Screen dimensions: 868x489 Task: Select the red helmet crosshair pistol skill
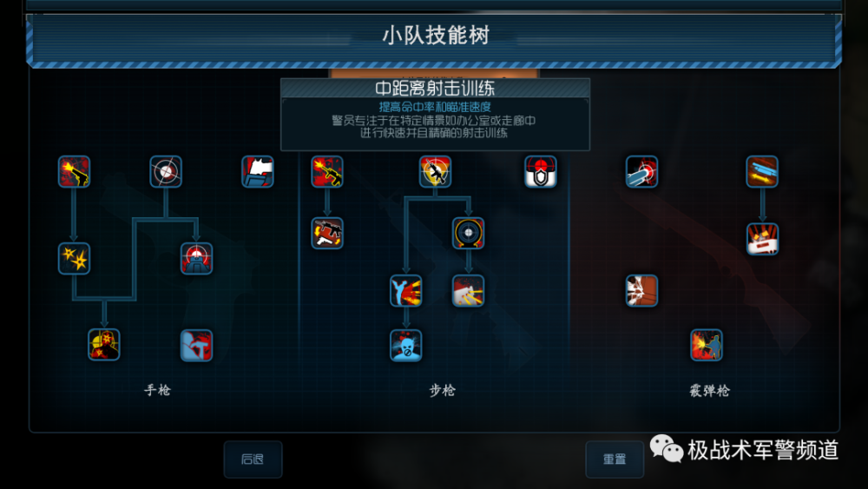(x=196, y=259)
